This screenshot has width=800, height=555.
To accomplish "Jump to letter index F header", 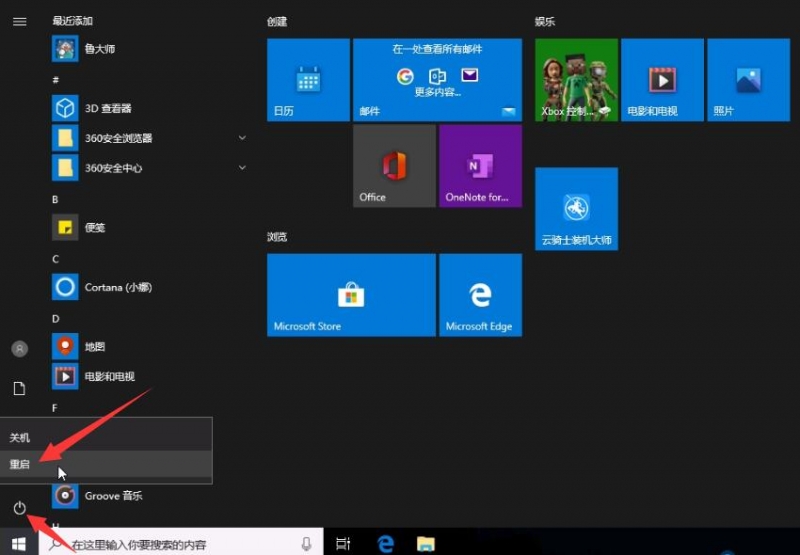I will click(55, 408).
